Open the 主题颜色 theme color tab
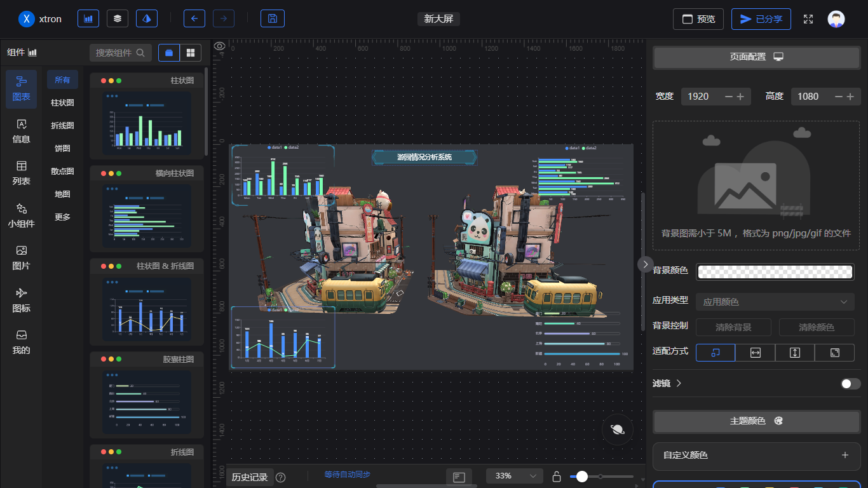Viewport: 868px width, 488px height. [x=757, y=421]
